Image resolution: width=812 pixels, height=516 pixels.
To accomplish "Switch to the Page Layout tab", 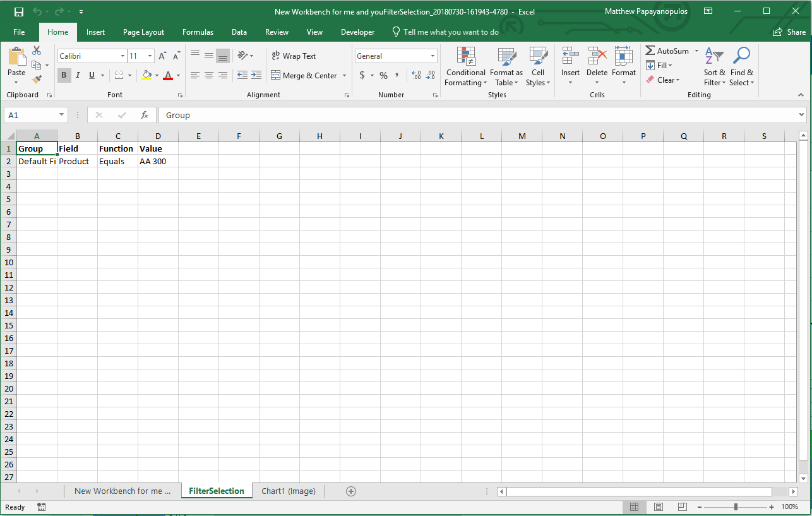I will [x=143, y=32].
